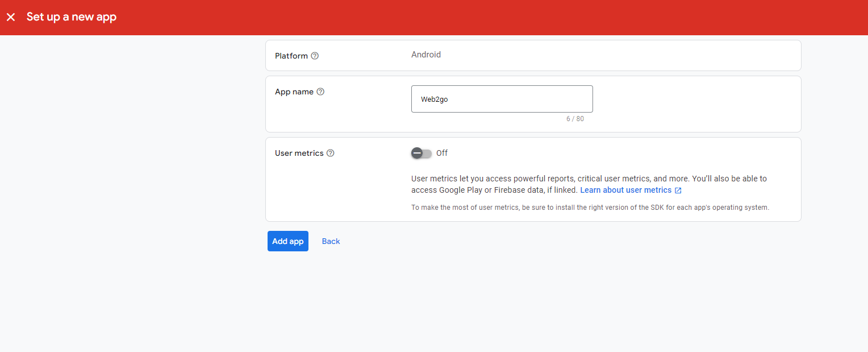Click the Platform help question mark icon

pyautogui.click(x=315, y=56)
